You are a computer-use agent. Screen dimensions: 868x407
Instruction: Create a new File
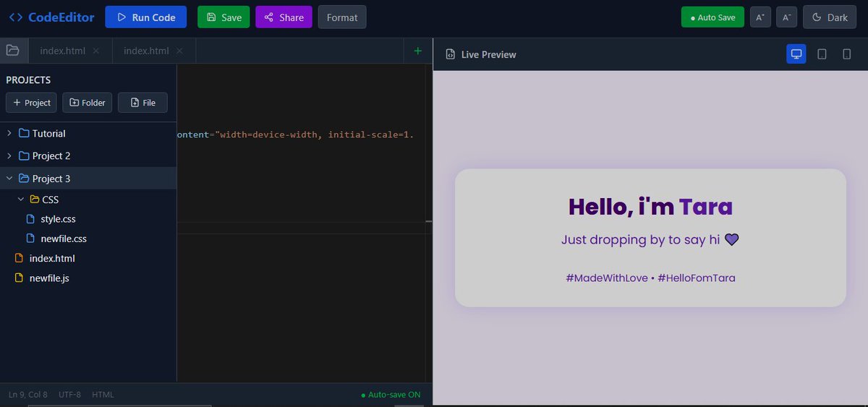[x=142, y=103]
